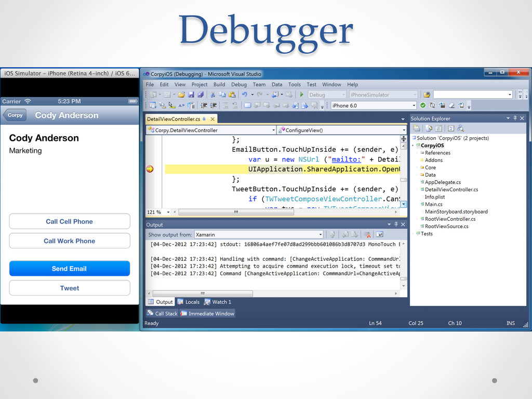The width and height of the screenshot is (532, 399).
Task: Click the phone device icon in Xamarin toolbar
Action: pyautogui.click(x=461, y=105)
